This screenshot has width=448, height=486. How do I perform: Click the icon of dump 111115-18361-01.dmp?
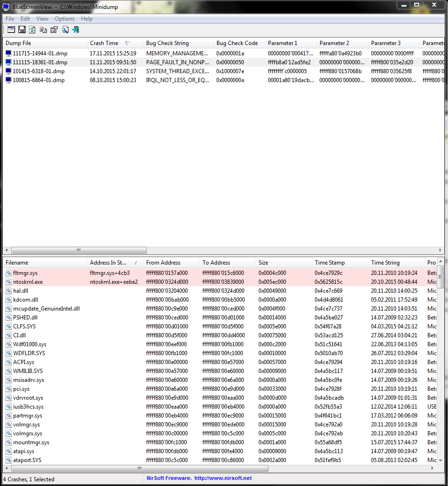click(8, 62)
